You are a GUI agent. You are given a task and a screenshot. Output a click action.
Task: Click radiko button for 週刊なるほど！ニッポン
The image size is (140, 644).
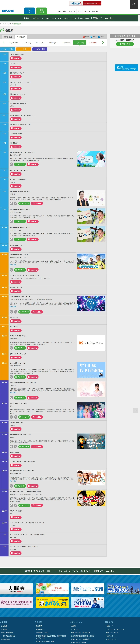click(16, 77)
